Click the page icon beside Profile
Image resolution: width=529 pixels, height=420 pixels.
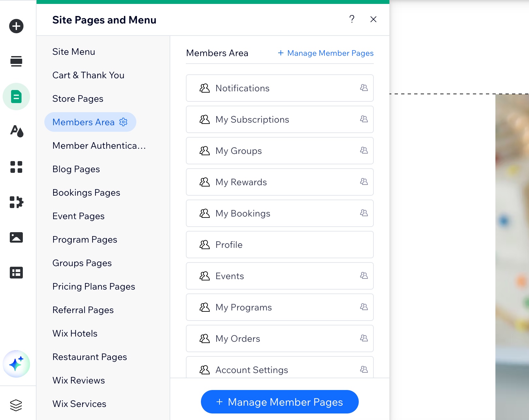204,245
